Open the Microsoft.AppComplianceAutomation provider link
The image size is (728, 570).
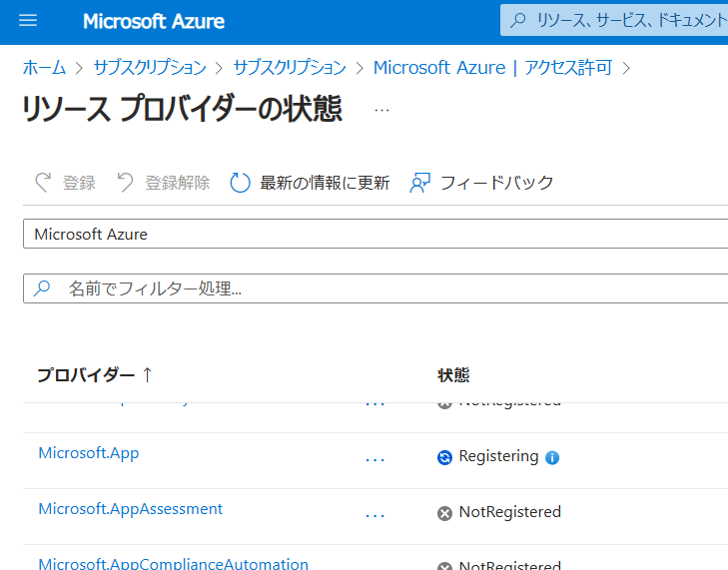(x=173, y=563)
